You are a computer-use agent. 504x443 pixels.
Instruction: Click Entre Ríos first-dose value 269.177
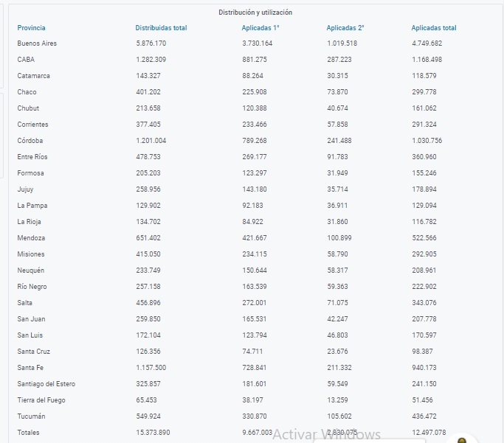(x=255, y=157)
